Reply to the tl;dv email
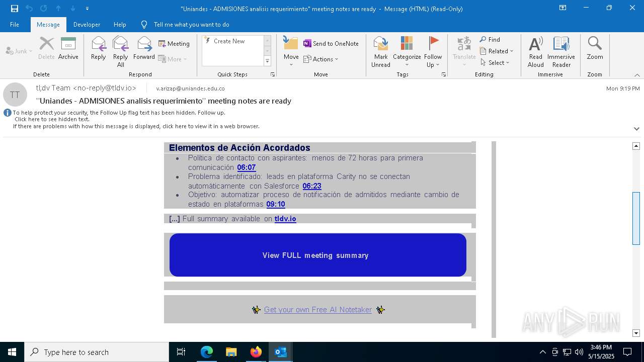Image resolution: width=644 pixels, height=362 pixels. point(98,49)
